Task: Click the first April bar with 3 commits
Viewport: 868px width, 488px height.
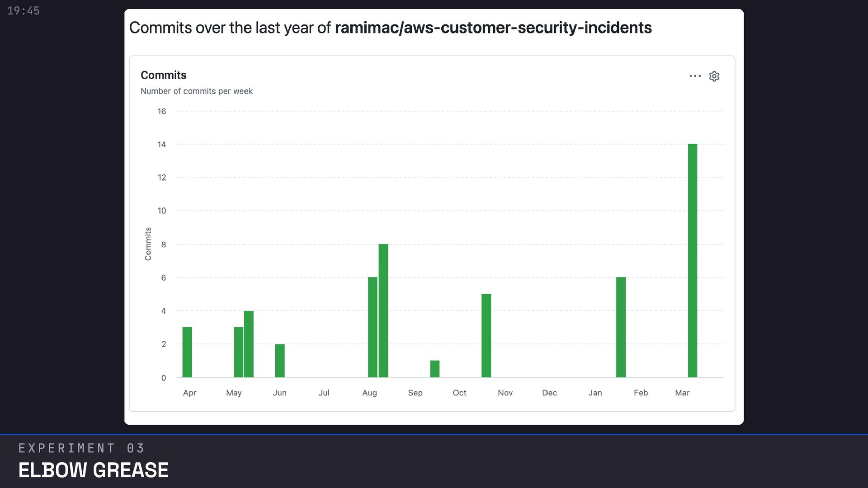Action: click(x=187, y=352)
